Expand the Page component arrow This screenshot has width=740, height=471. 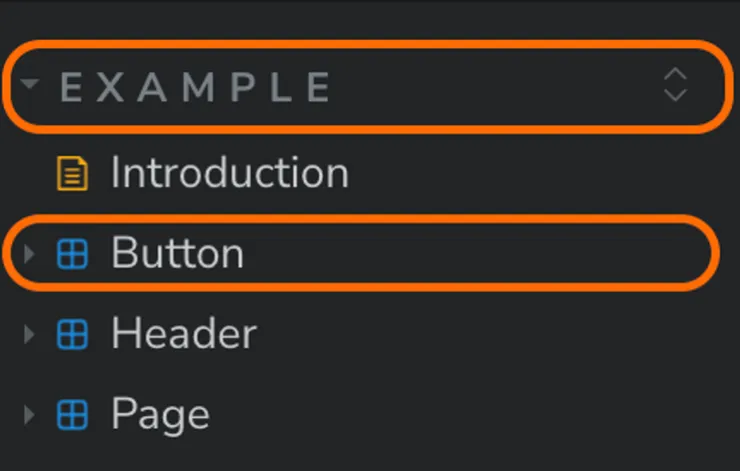pos(29,415)
